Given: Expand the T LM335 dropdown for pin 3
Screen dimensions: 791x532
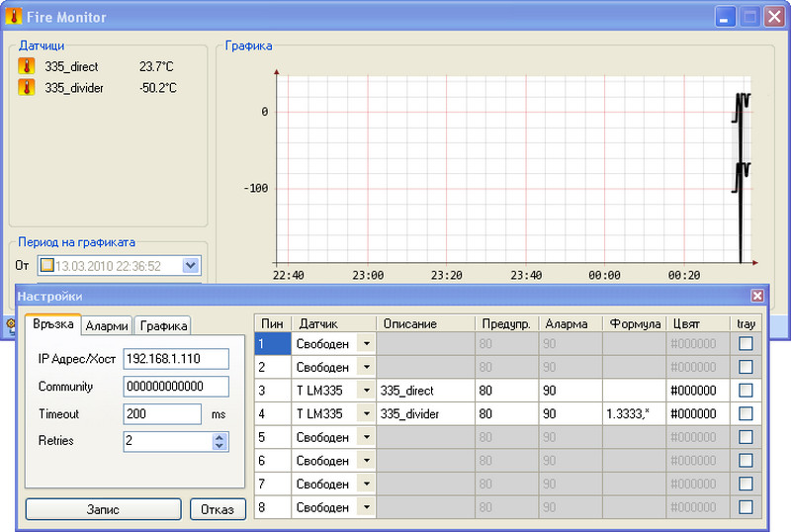Looking at the screenshot, I should (367, 391).
